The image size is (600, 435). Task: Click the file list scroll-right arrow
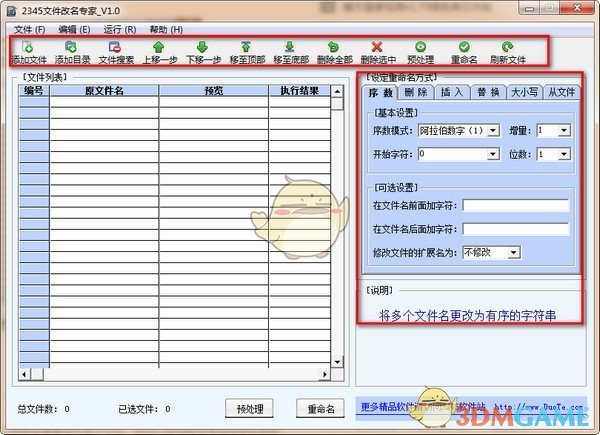[325, 374]
